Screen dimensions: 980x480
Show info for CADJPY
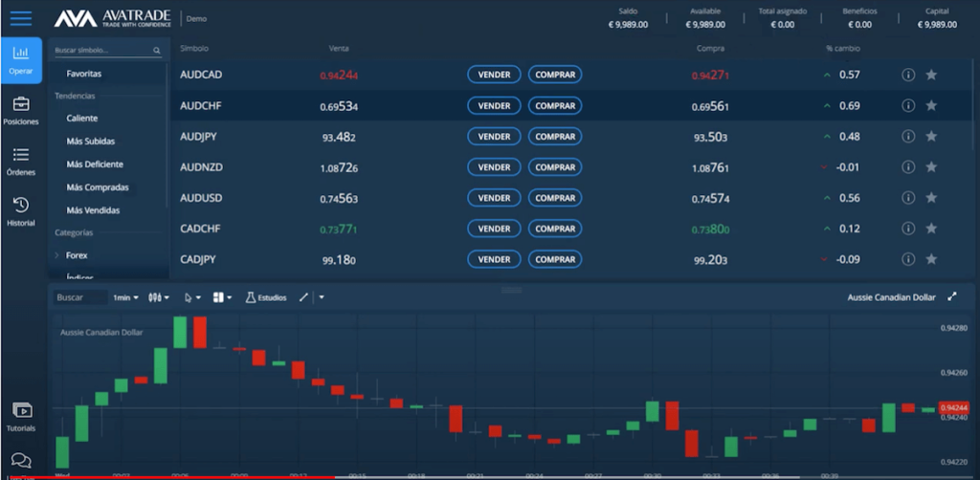[908, 259]
